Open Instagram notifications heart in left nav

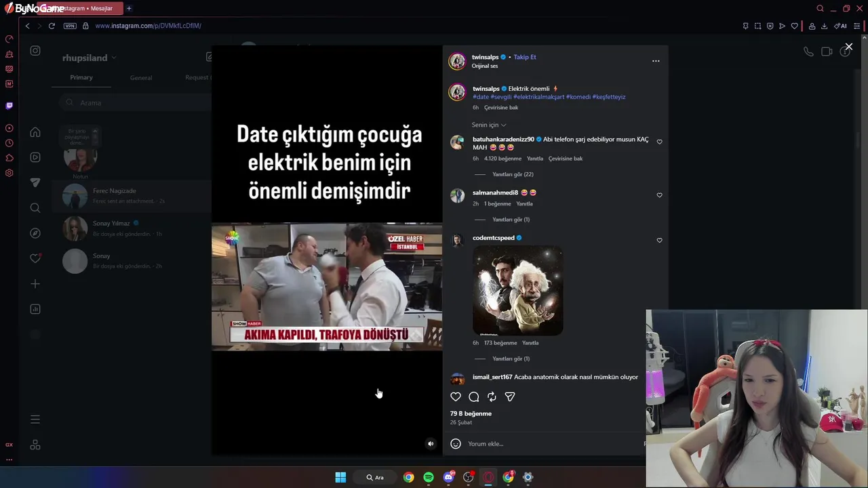(35, 258)
